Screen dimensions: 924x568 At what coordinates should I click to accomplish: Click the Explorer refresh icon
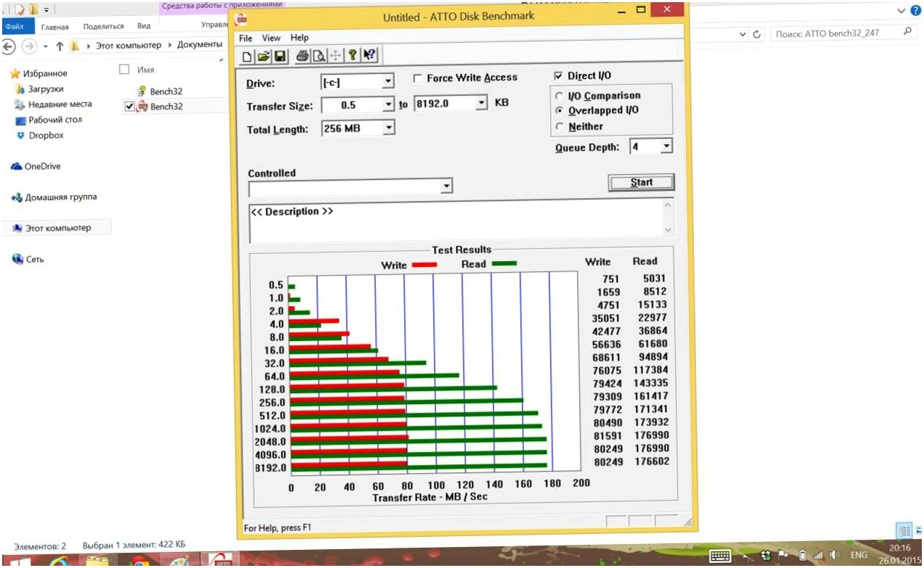757,34
